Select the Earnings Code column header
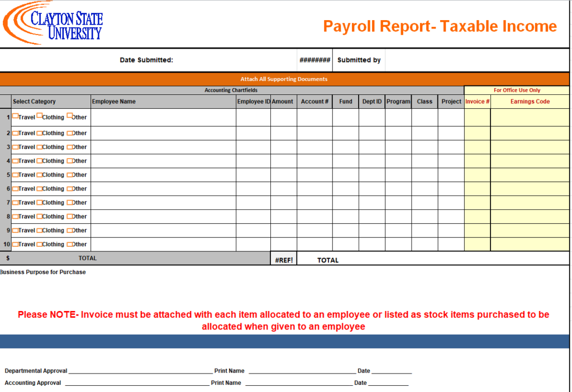The width and height of the screenshot is (572, 392). tap(530, 102)
